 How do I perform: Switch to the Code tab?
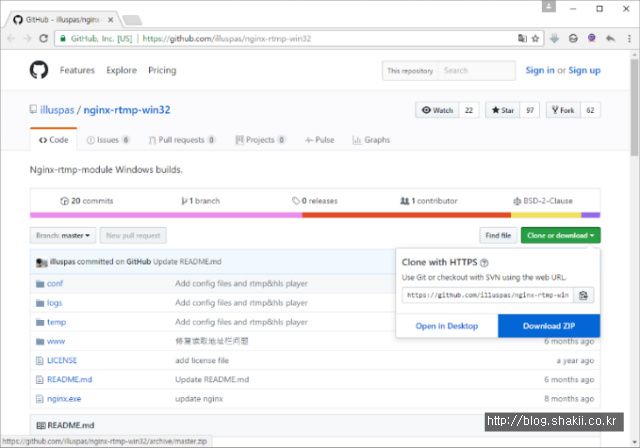click(53, 140)
